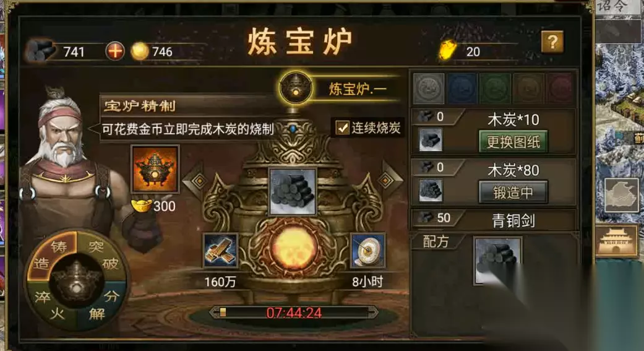Select the gray quality filter tile
644x351 pixels.
[x=428, y=89]
